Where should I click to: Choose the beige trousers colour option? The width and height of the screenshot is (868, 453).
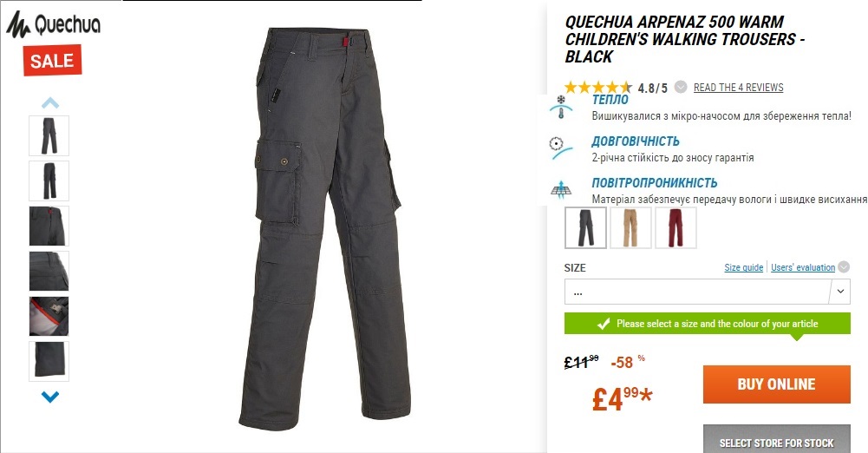point(630,227)
